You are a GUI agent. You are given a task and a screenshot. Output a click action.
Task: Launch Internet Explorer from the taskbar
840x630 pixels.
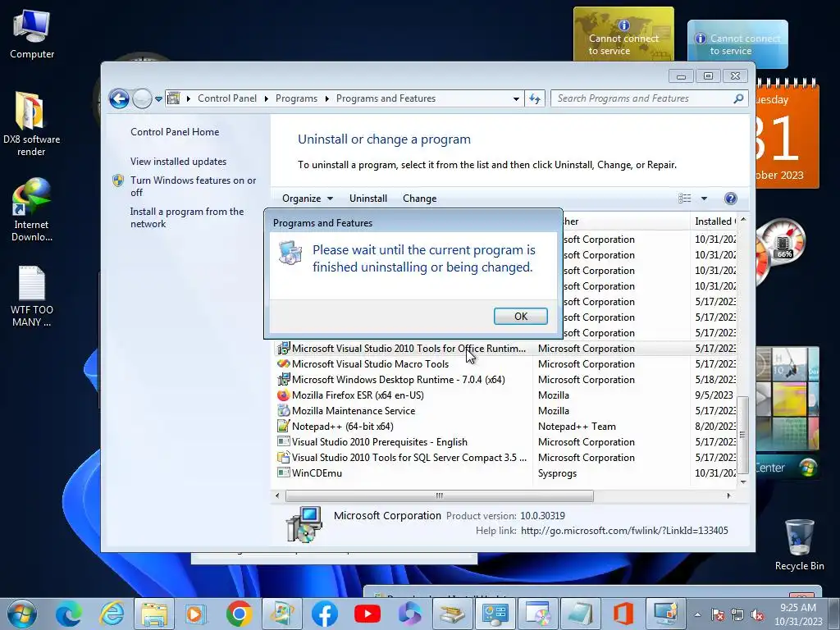tap(112, 614)
